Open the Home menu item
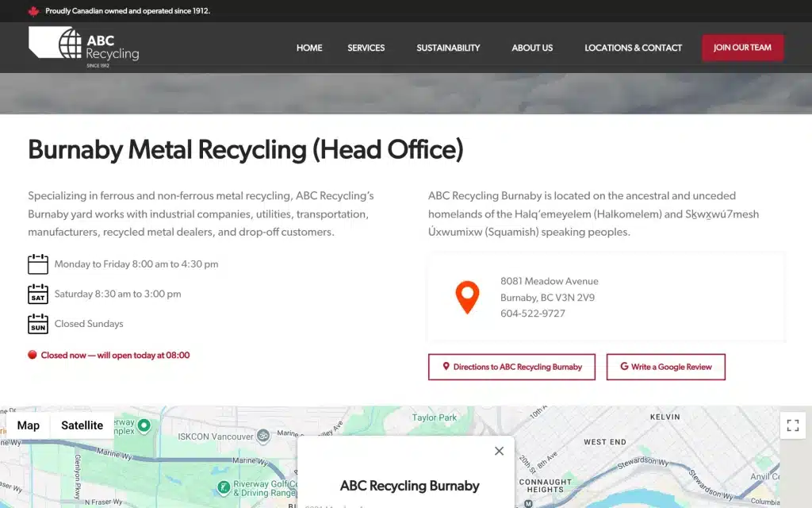Image resolution: width=812 pixels, height=508 pixels. click(x=309, y=48)
